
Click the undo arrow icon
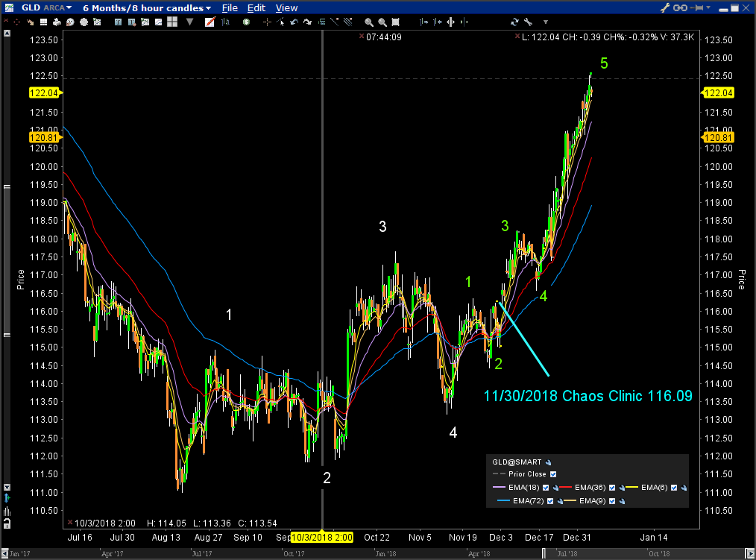294,22
